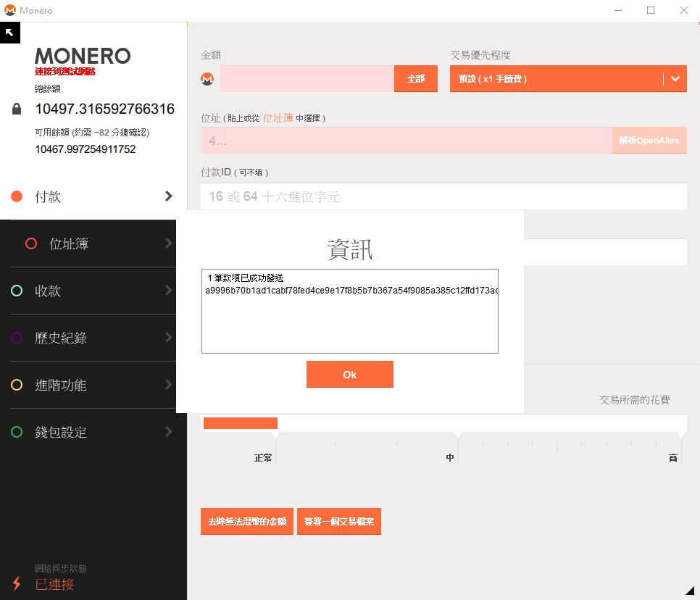Follow the 位址簿 link above address field
The image size is (700, 600).
tap(278, 118)
